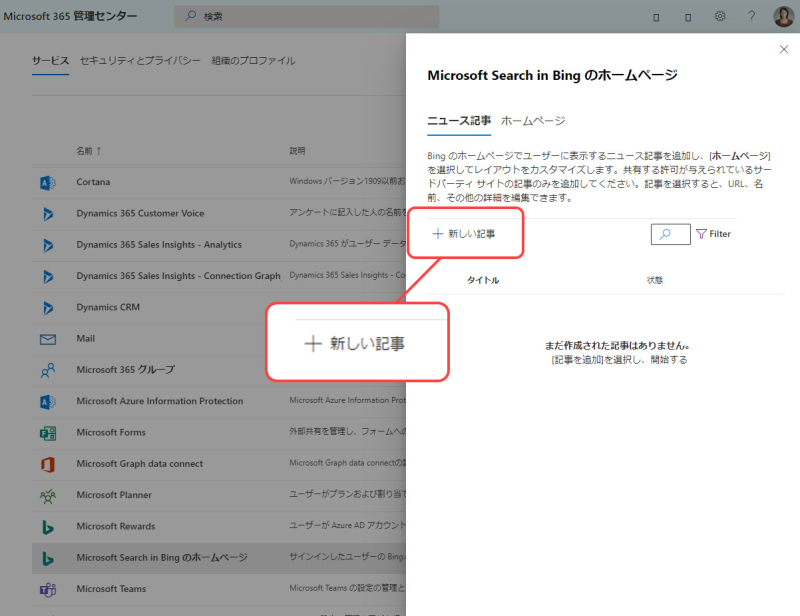Click the 説明 column header
This screenshot has height=616, width=800.
pos(297,151)
